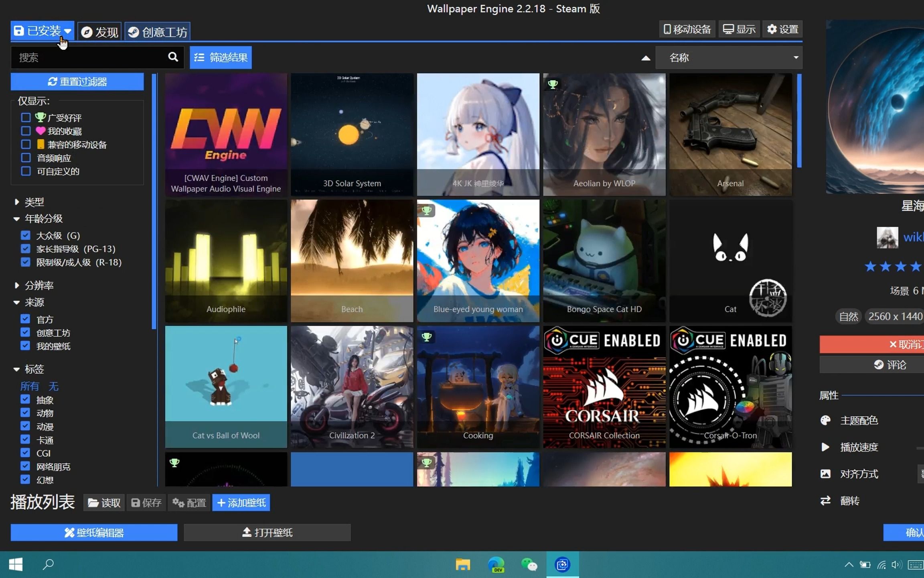Check 可自定义的 filter
This screenshot has width=924, height=578.
(x=26, y=171)
